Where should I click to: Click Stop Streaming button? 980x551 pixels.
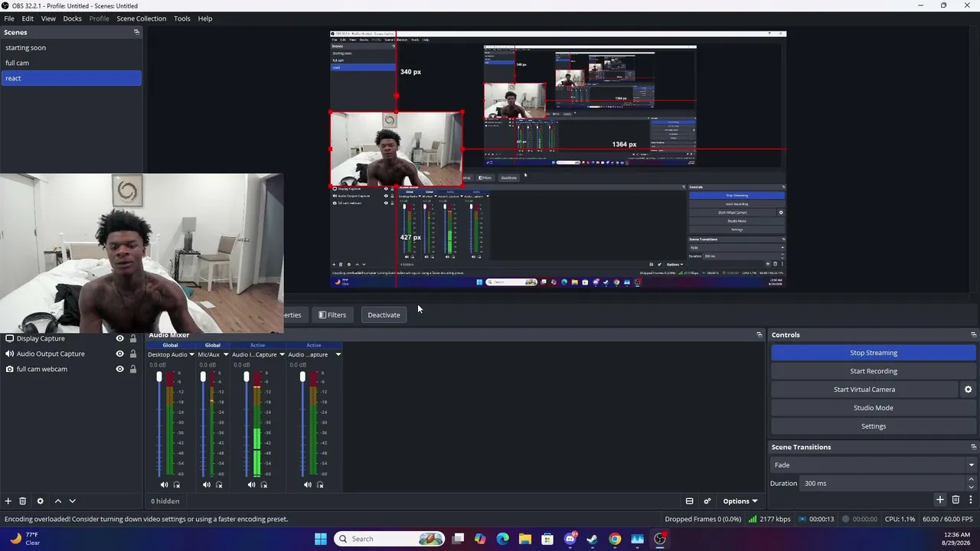pyautogui.click(x=874, y=353)
